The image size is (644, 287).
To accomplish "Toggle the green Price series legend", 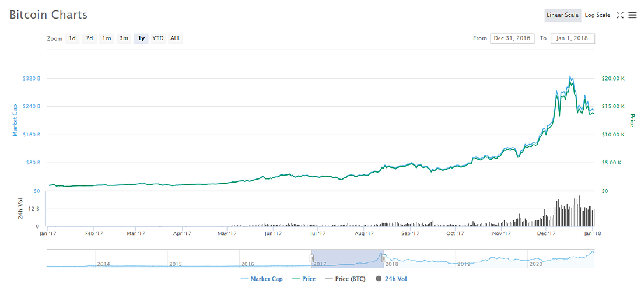I will [304, 279].
